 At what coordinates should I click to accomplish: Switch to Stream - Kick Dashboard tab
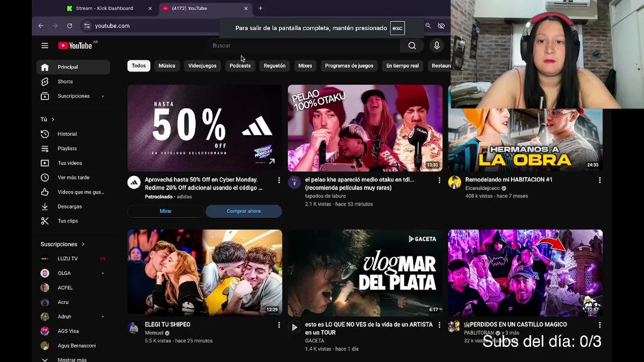105,9
